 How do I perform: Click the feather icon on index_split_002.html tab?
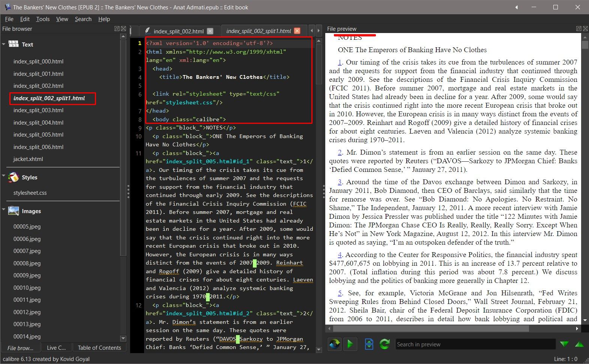147,31
